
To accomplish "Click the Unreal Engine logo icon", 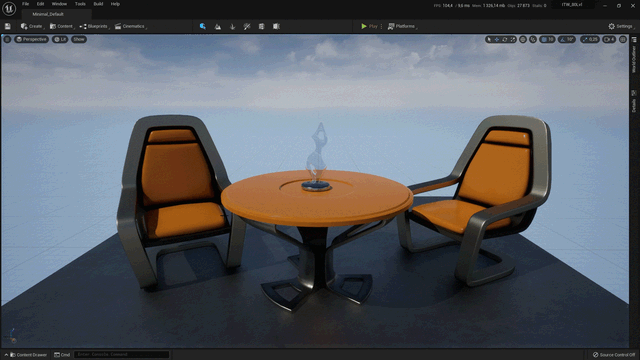I will tap(9, 9).
